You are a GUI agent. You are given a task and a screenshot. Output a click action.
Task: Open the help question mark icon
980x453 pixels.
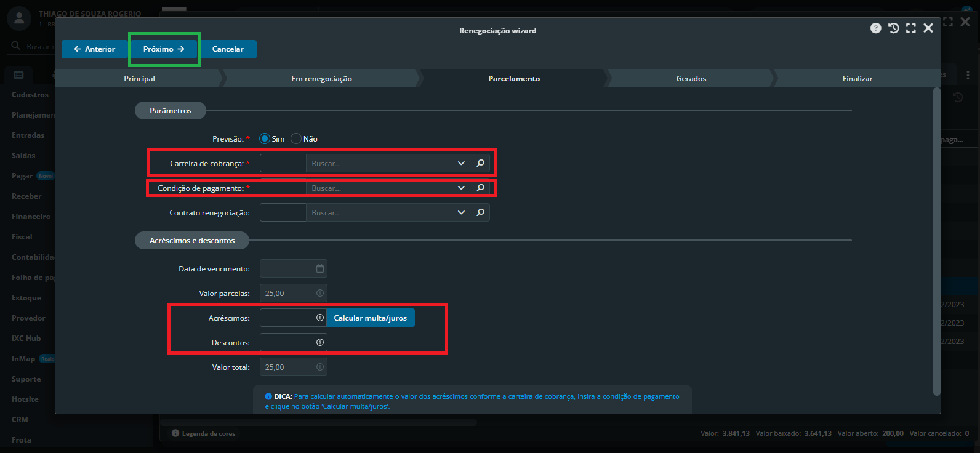(875, 28)
